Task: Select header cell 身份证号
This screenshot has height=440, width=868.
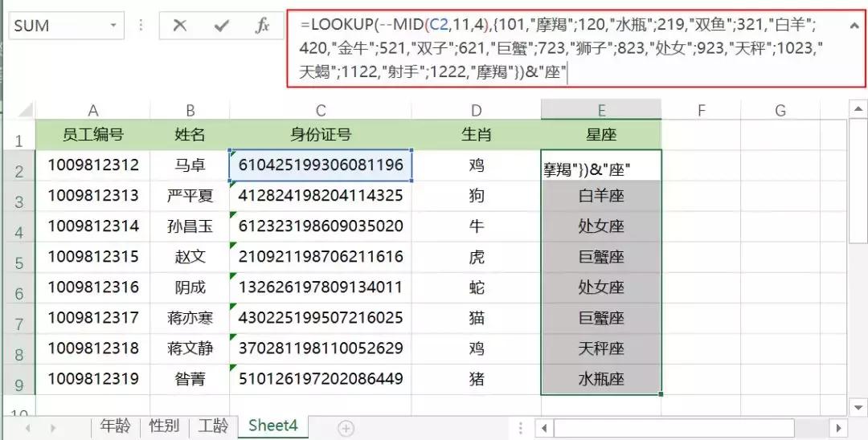Action: coord(321,134)
